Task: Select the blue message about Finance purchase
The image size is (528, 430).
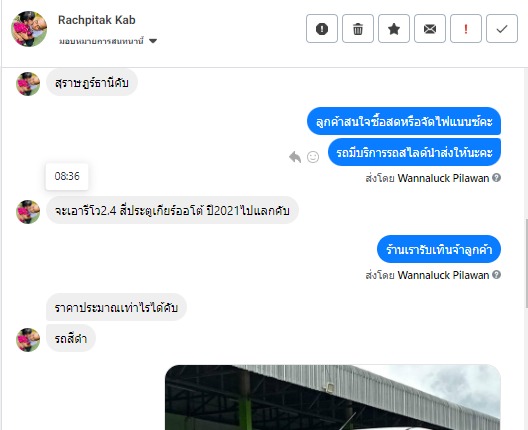Action: [x=404, y=121]
